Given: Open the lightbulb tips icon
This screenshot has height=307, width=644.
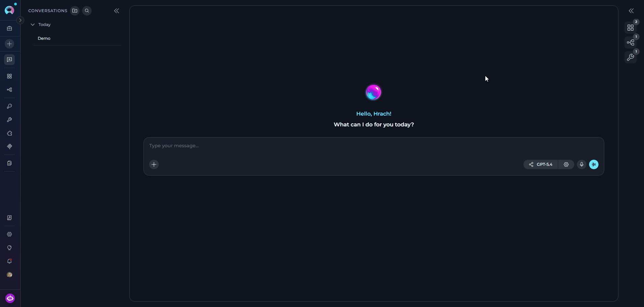Looking at the screenshot, I should [x=9, y=248].
